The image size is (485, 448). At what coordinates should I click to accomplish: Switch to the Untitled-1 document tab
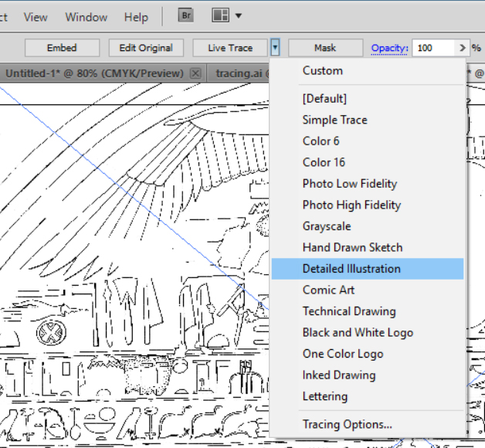click(x=94, y=73)
